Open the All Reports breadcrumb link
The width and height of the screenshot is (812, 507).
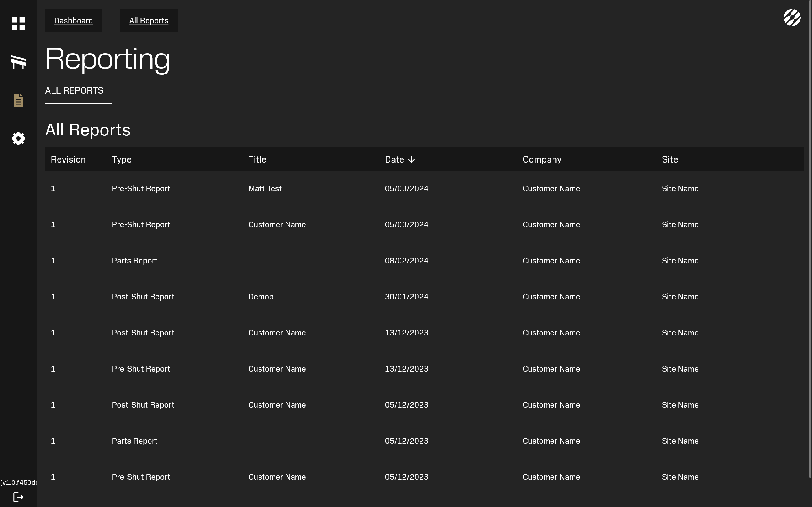coord(149,21)
